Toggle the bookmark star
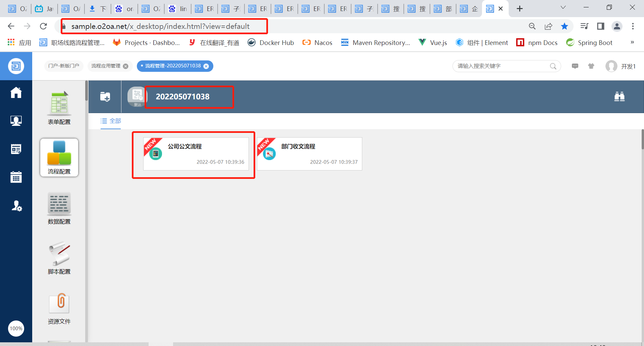The height and width of the screenshot is (346, 644). point(565,26)
